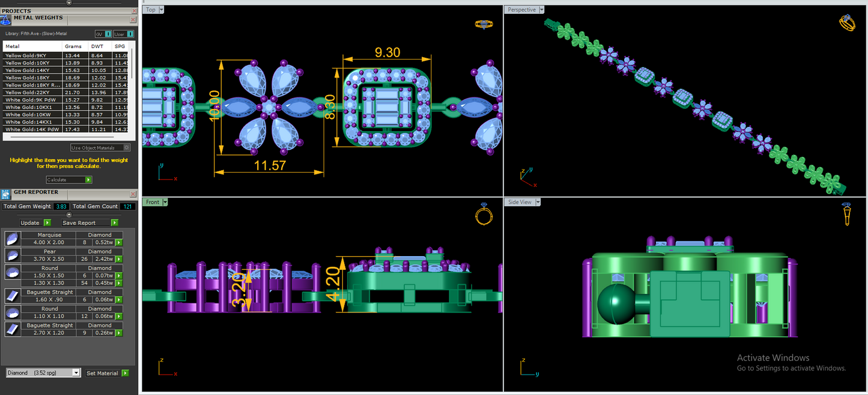Expand the Perspective viewport menu arrow

pyautogui.click(x=542, y=10)
